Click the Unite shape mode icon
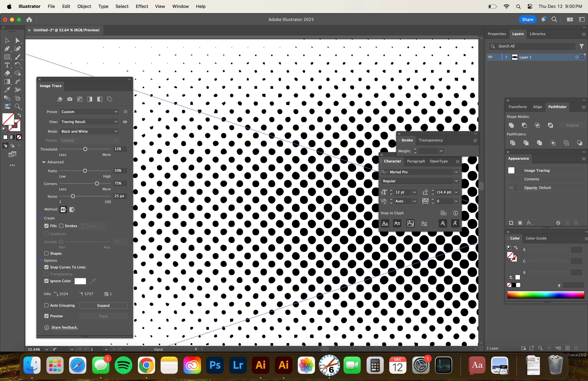 pyautogui.click(x=511, y=125)
